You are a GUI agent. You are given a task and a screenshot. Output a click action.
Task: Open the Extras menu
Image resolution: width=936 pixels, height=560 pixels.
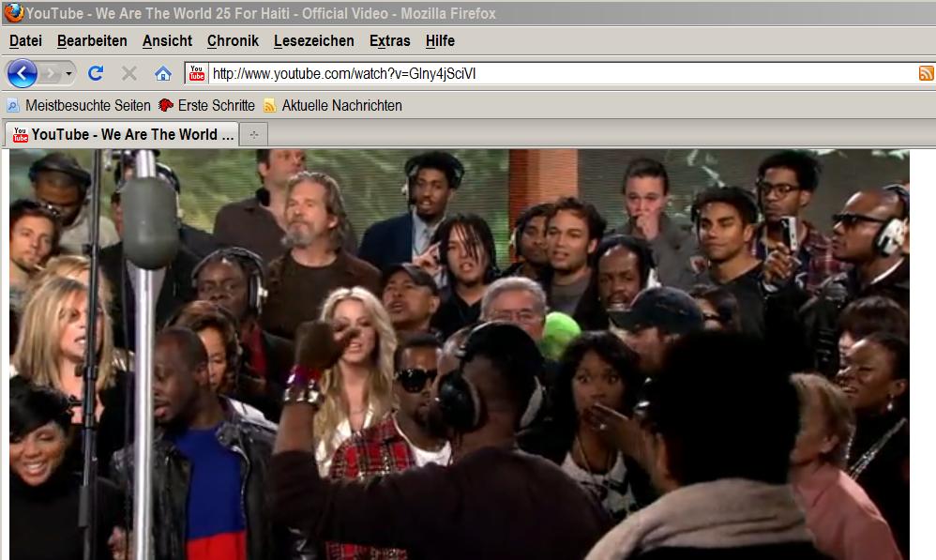click(x=390, y=41)
